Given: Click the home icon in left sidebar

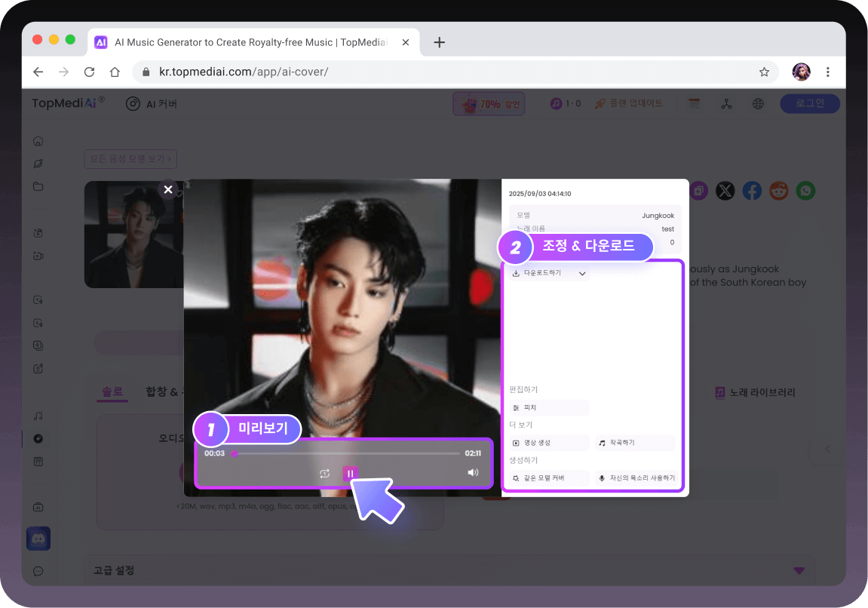Looking at the screenshot, I should click(38, 141).
